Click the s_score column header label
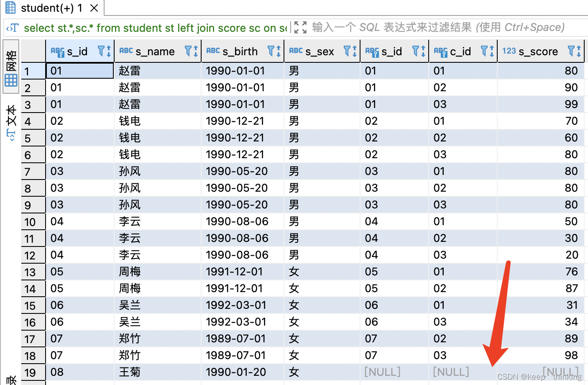588x385 pixels. pos(538,51)
